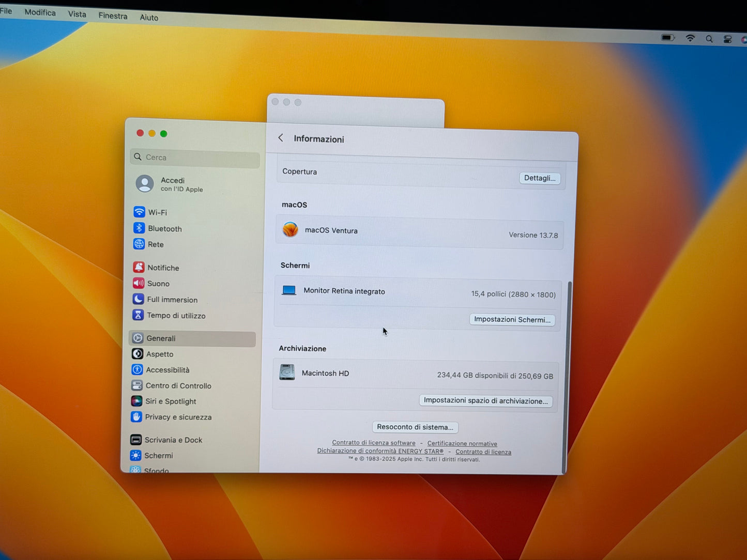
Task: Click the macOS Ventura logo icon
Action: point(291,229)
